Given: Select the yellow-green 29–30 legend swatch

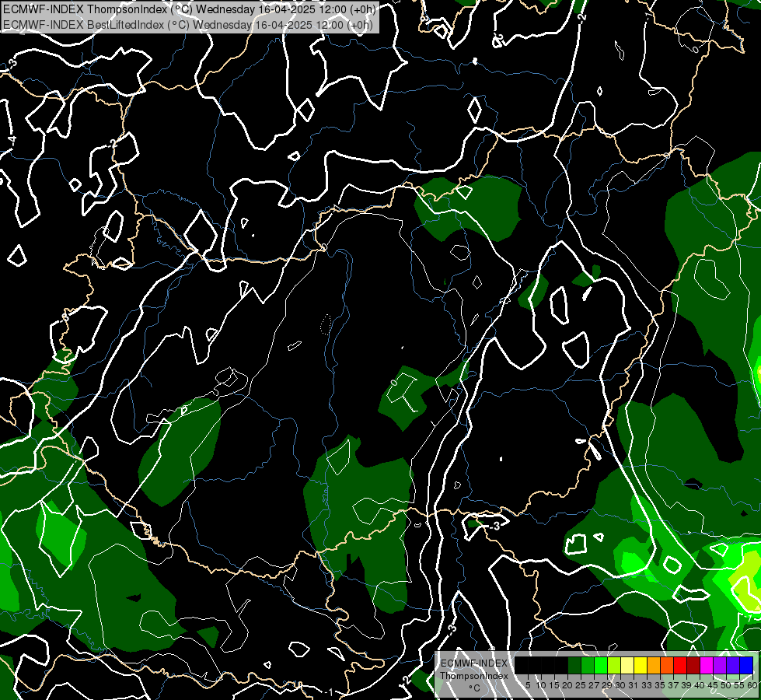Looking at the screenshot, I should click(x=614, y=665).
